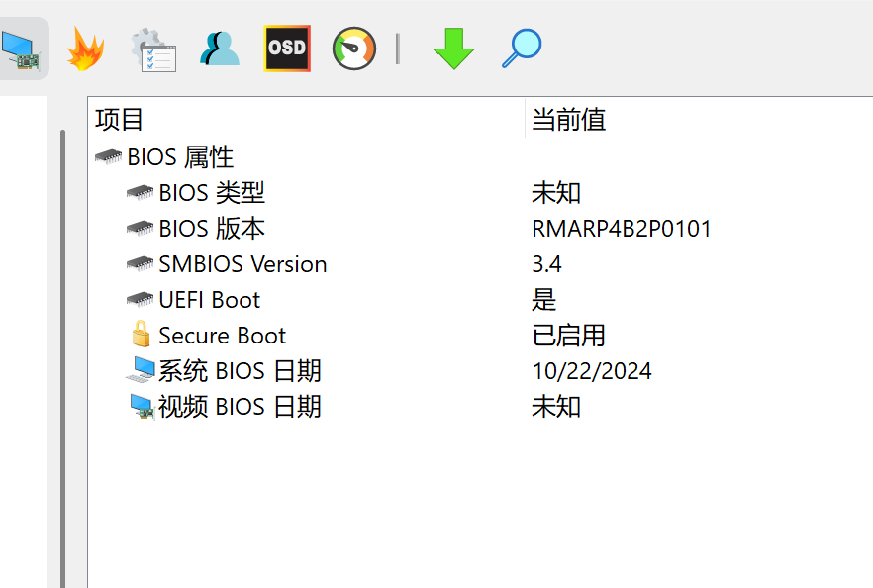Open the preferences checklist gear icon
The image size is (873, 588).
tap(153, 49)
